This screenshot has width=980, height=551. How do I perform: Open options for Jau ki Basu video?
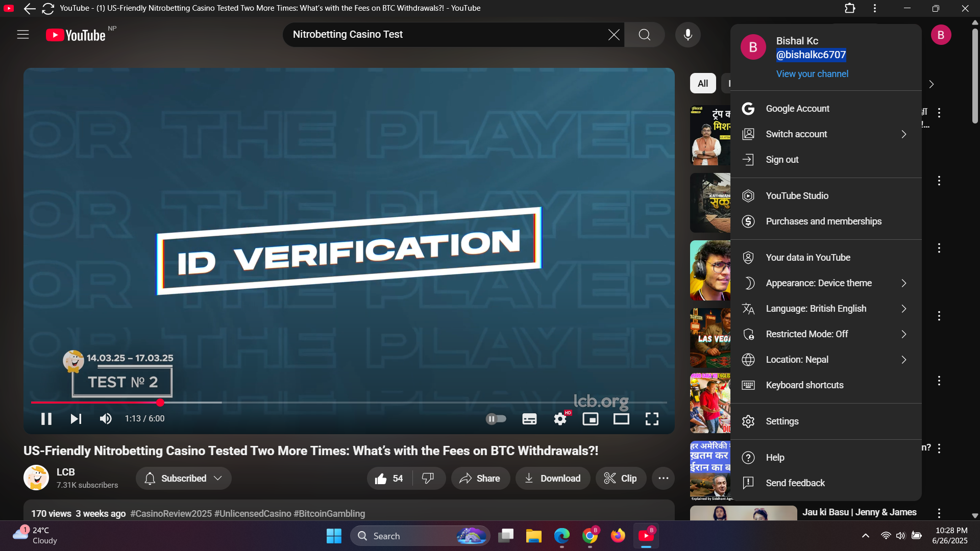pyautogui.click(x=939, y=513)
